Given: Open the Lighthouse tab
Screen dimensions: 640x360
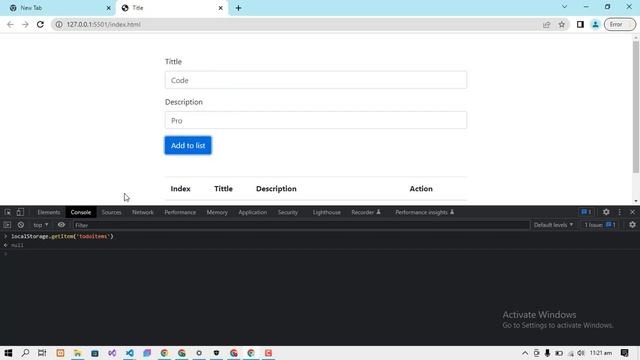Looking at the screenshot, I should (327, 212).
